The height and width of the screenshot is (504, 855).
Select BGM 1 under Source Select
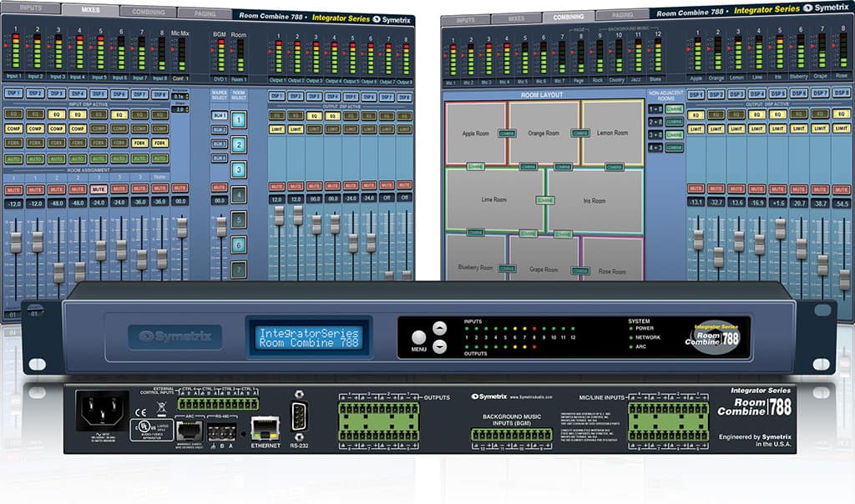[x=220, y=115]
